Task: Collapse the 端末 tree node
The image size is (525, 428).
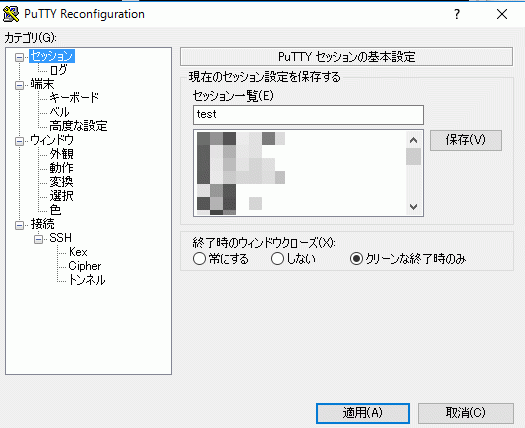Action: coord(19,85)
